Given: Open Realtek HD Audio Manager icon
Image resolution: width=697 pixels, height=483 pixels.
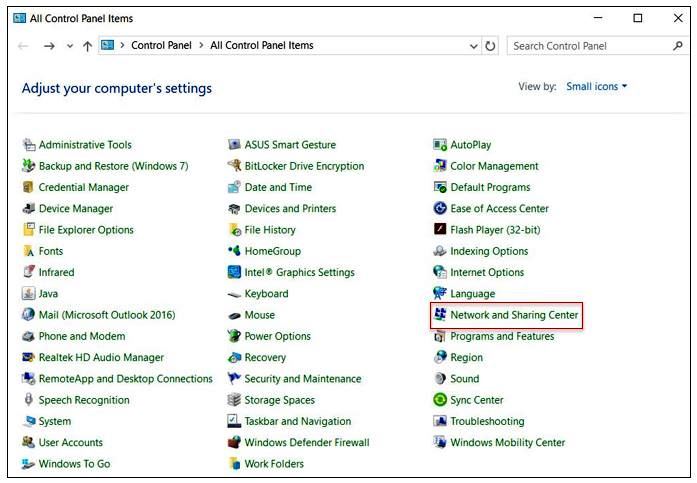Looking at the screenshot, I should coord(28,357).
